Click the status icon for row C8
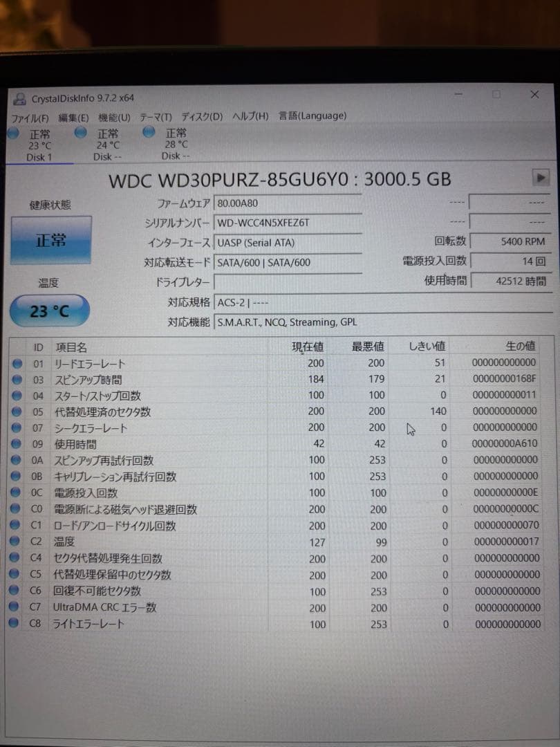Image resolution: width=560 pixels, height=747 pixels. 14,622
